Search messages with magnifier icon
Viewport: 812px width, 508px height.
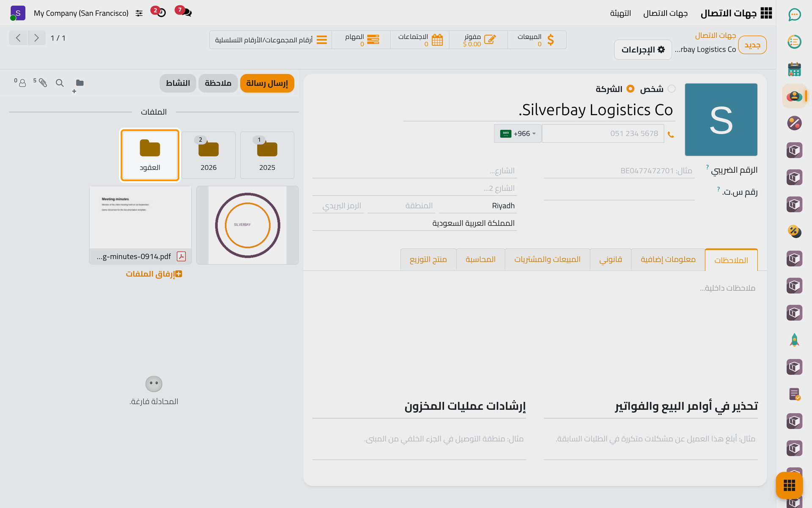point(60,83)
